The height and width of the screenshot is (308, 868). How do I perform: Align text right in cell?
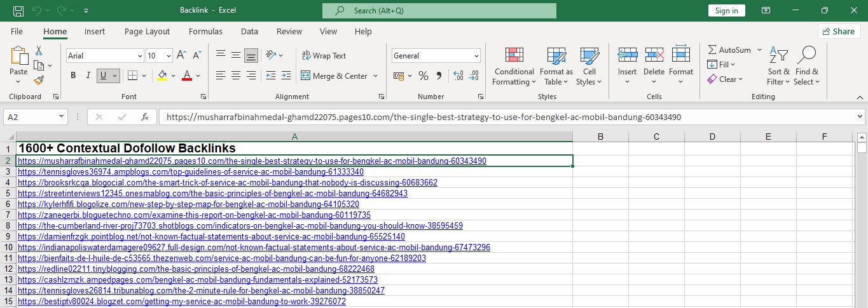click(251, 76)
